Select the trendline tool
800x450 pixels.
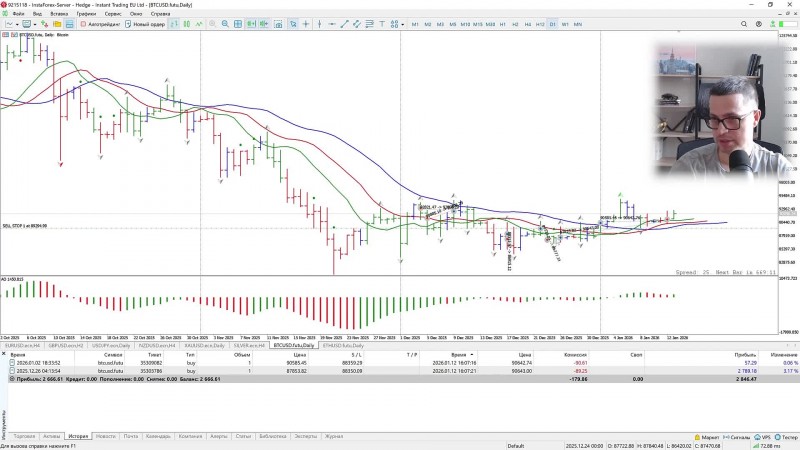click(344, 24)
